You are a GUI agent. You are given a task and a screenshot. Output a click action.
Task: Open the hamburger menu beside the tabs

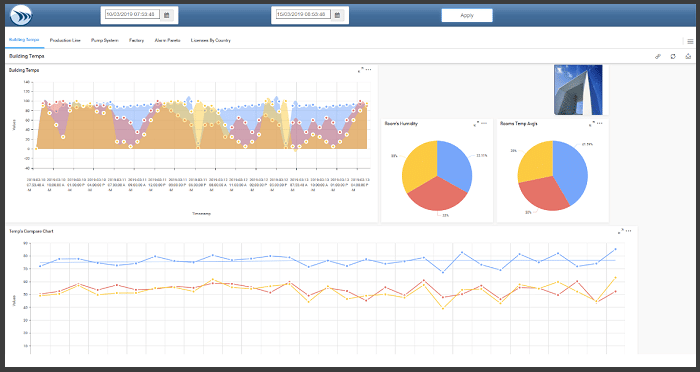click(690, 41)
